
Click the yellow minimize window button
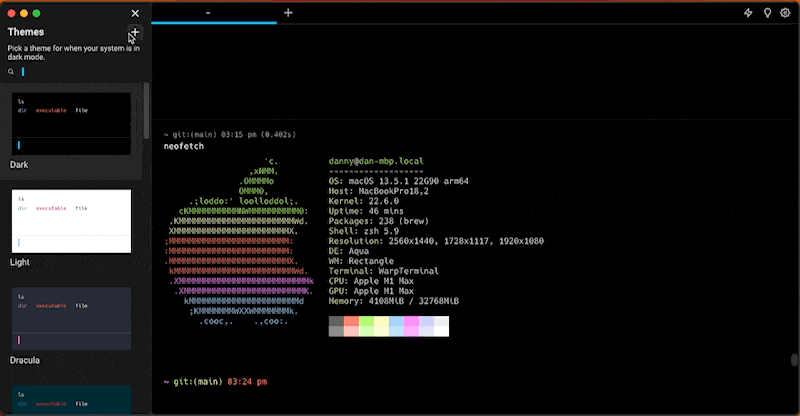pos(23,13)
